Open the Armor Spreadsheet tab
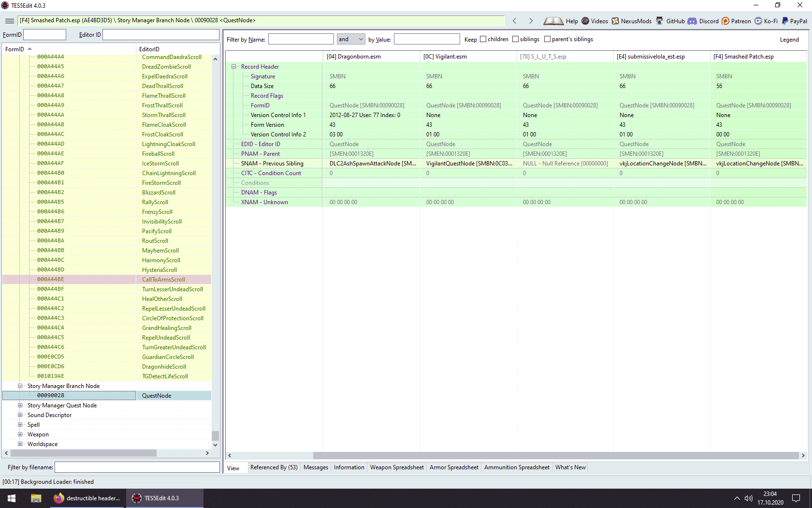 point(454,467)
